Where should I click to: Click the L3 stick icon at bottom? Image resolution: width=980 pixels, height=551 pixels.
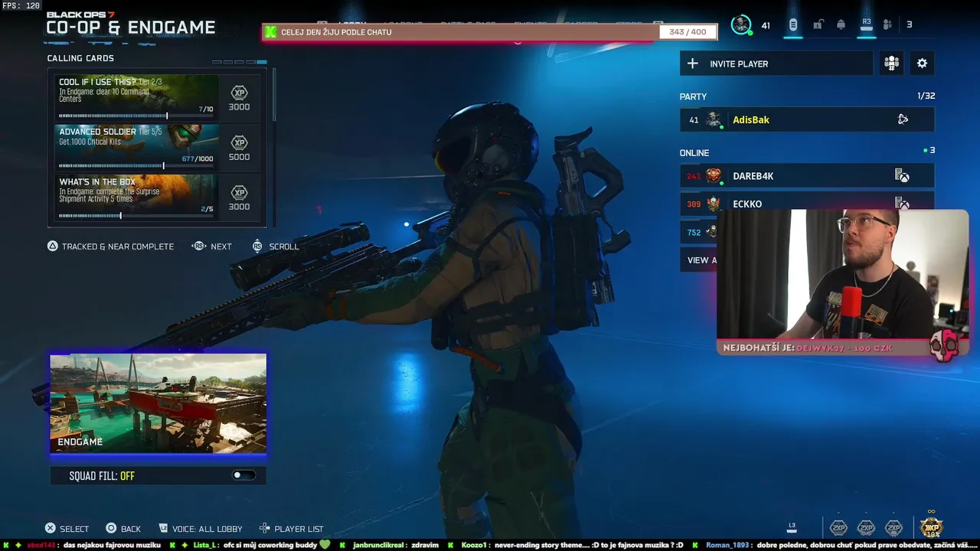click(x=792, y=527)
